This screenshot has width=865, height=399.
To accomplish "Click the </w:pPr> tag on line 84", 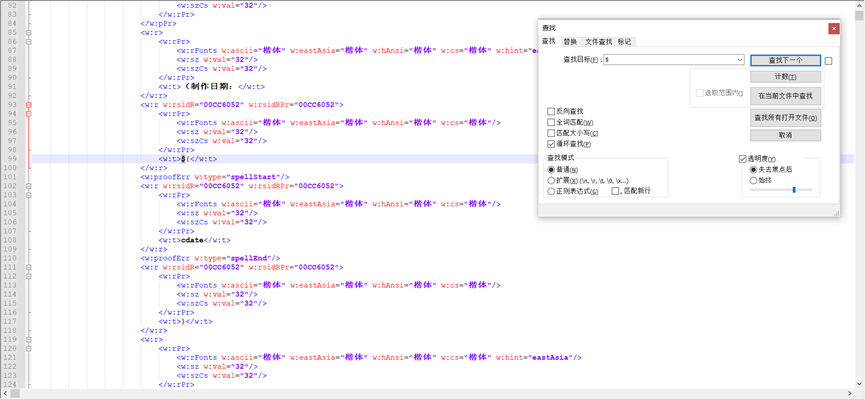I will coord(158,23).
